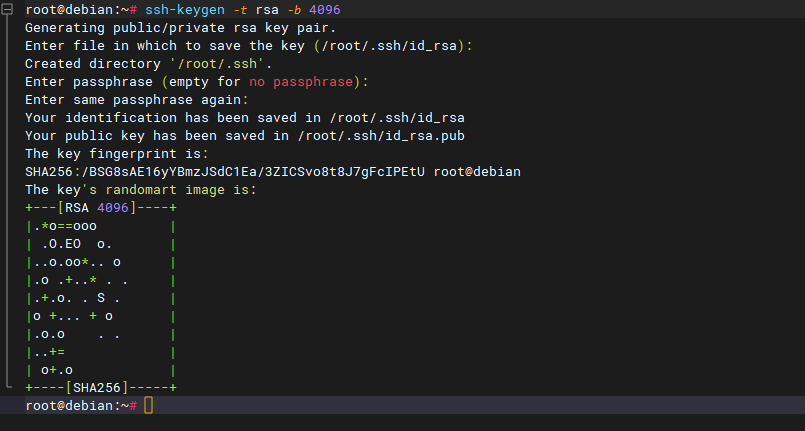Click the '..+=' randomart row
Viewport: 805px width, 431px height.
[x=49, y=352]
